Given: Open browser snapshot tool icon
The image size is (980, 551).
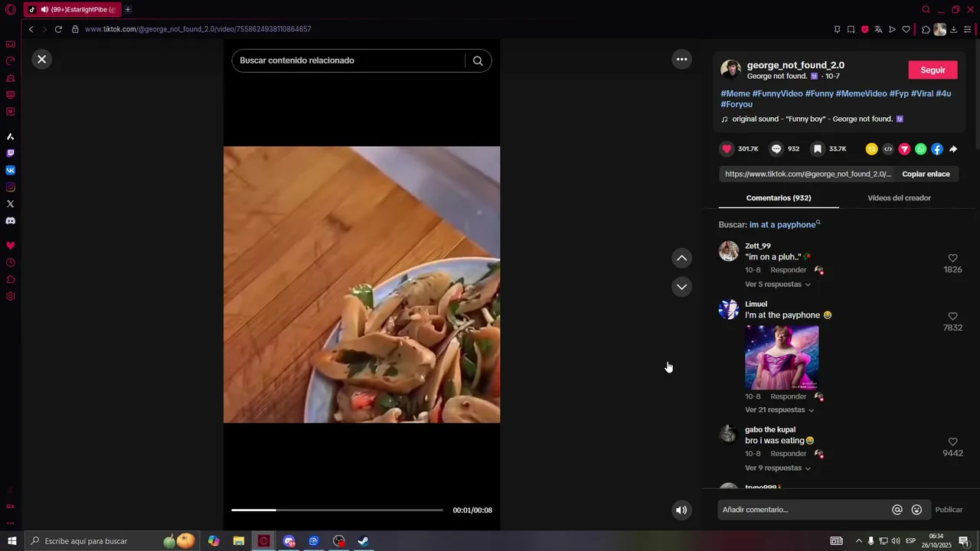Looking at the screenshot, I should [851, 29].
